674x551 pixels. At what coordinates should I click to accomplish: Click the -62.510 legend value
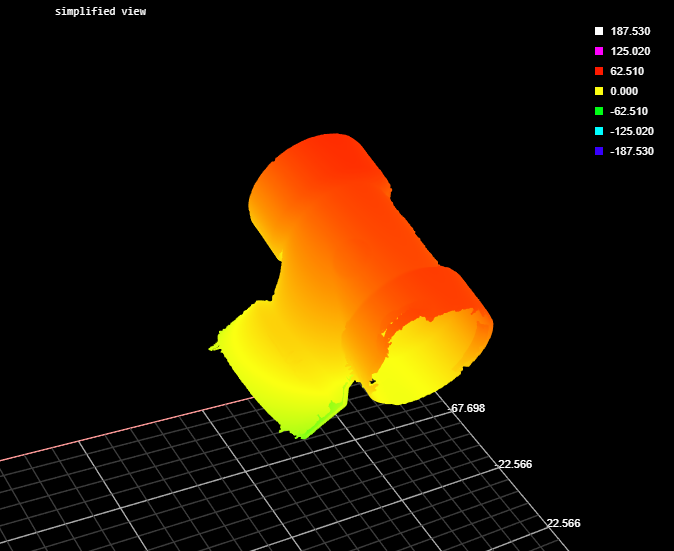point(629,111)
